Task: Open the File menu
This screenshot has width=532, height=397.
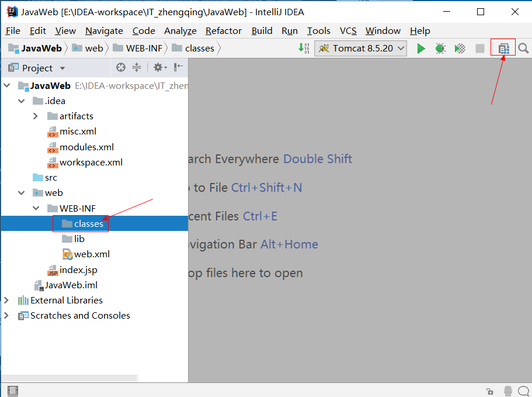Action: click(x=13, y=31)
